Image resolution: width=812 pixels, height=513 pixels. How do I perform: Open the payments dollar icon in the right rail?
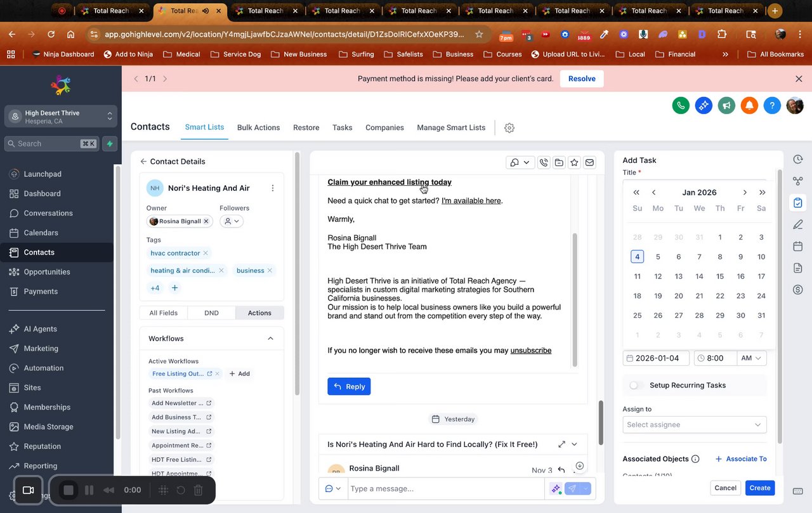pos(798,290)
